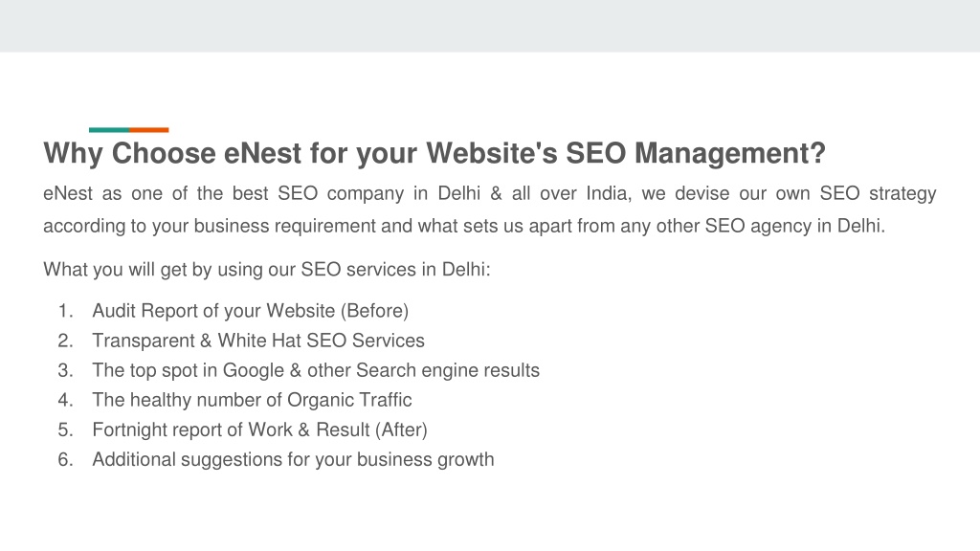Click 'What you will get' sentence

tap(267, 270)
